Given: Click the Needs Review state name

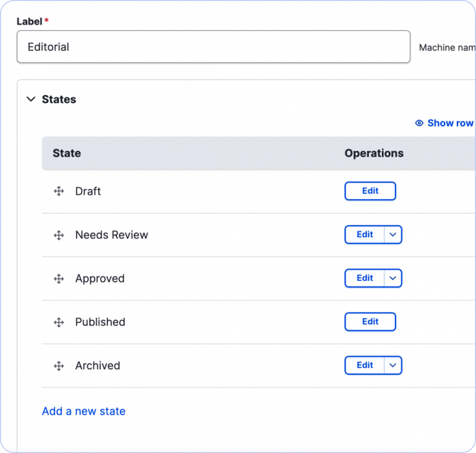Looking at the screenshot, I should (112, 235).
